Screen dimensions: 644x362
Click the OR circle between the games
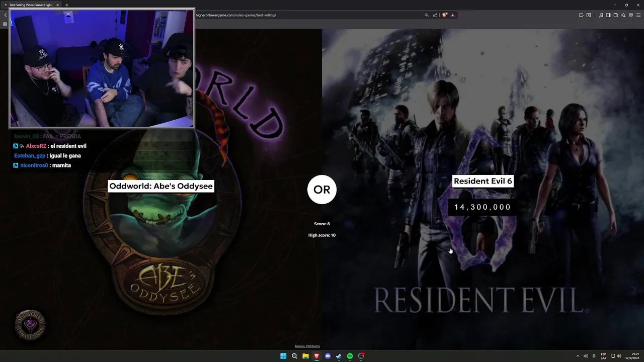(322, 190)
